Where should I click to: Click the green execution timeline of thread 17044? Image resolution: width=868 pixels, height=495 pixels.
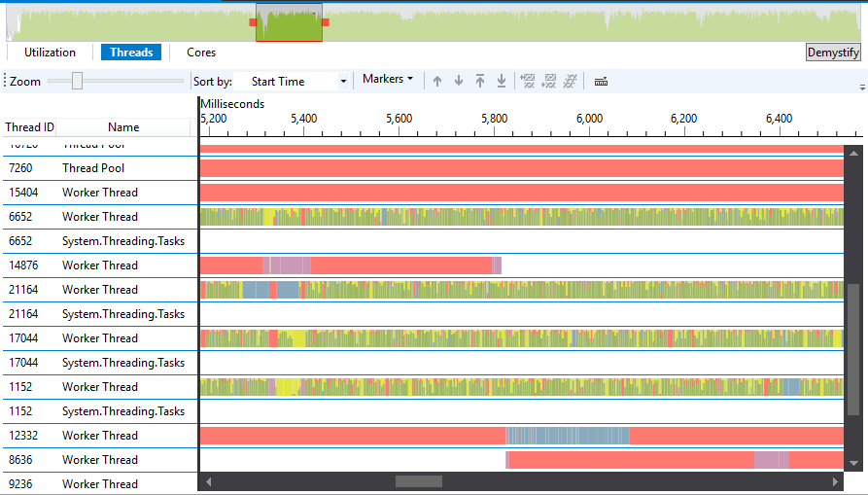[521, 338]
